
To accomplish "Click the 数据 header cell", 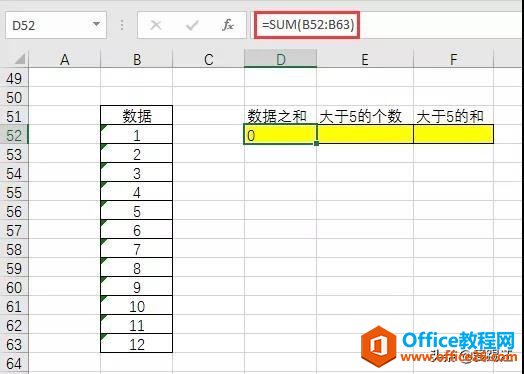I will pos(136,115).
